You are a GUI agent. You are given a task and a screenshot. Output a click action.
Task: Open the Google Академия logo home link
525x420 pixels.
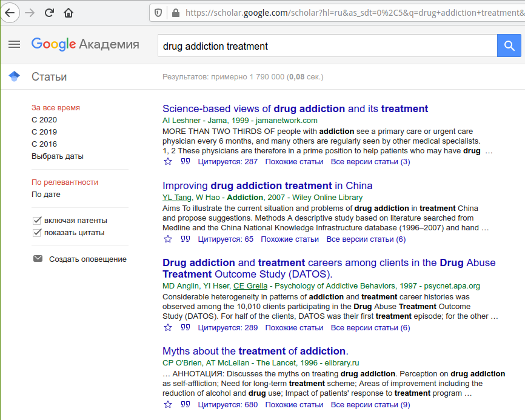(x=85, y=44)
